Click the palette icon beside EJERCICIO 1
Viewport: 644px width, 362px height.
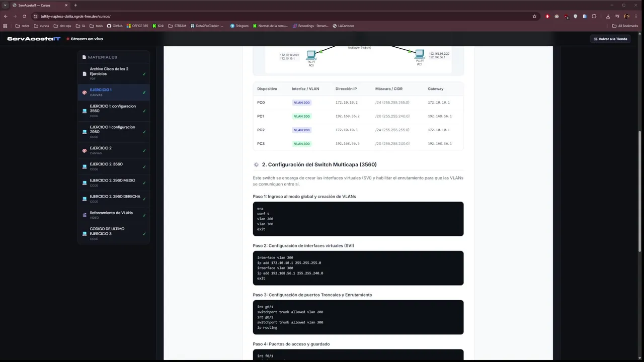point(85,93)
